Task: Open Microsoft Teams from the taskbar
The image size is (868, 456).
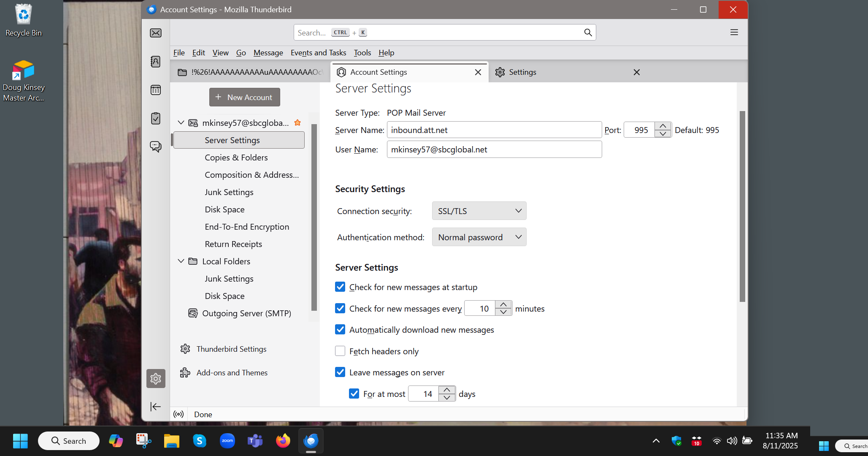Action: click(x=255, y=441)
